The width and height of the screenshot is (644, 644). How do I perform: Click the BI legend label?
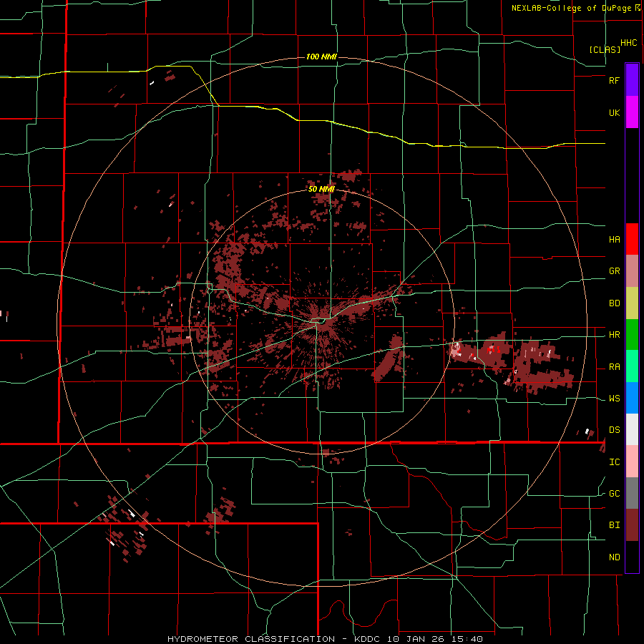click(x=614, y=525)
